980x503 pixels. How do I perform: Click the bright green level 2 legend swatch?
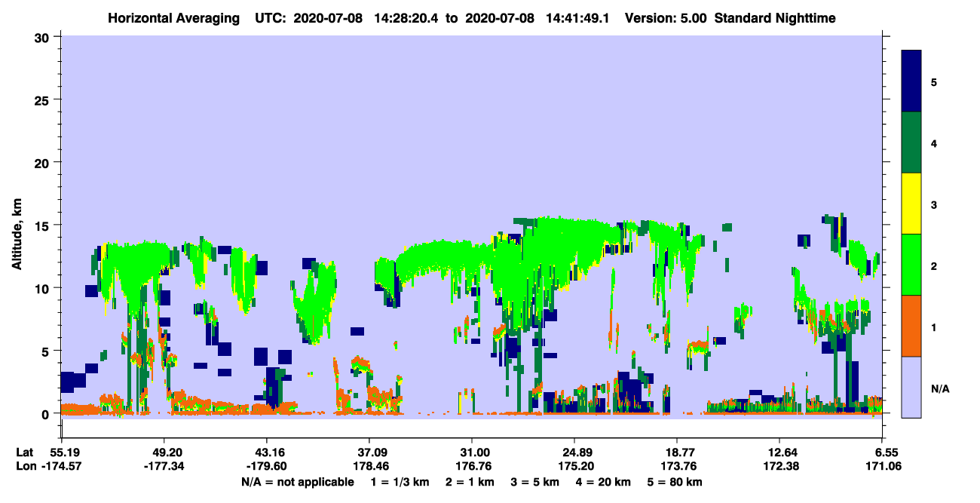(911, 265)
